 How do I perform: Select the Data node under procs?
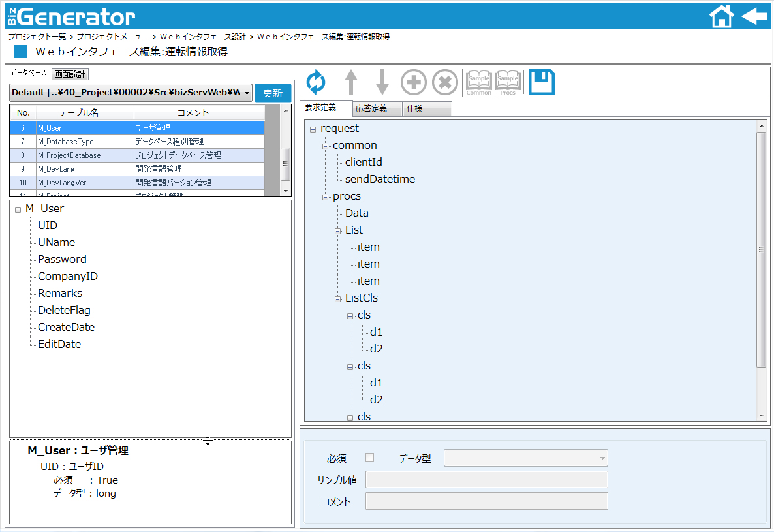pos(356,213)
